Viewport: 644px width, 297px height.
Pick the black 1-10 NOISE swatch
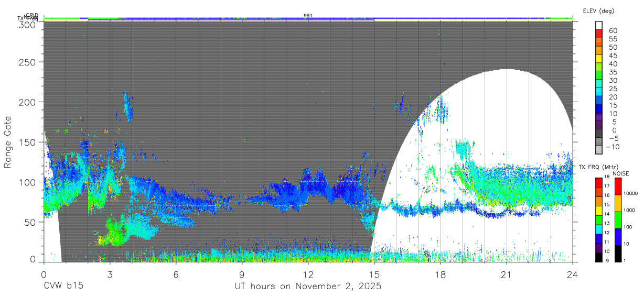pos(619,254)
